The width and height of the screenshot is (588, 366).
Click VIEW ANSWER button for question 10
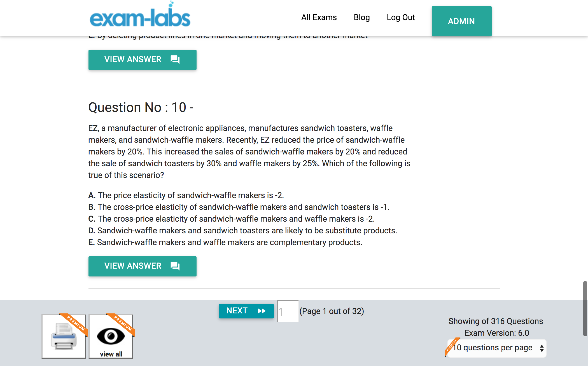pos(142,265)
